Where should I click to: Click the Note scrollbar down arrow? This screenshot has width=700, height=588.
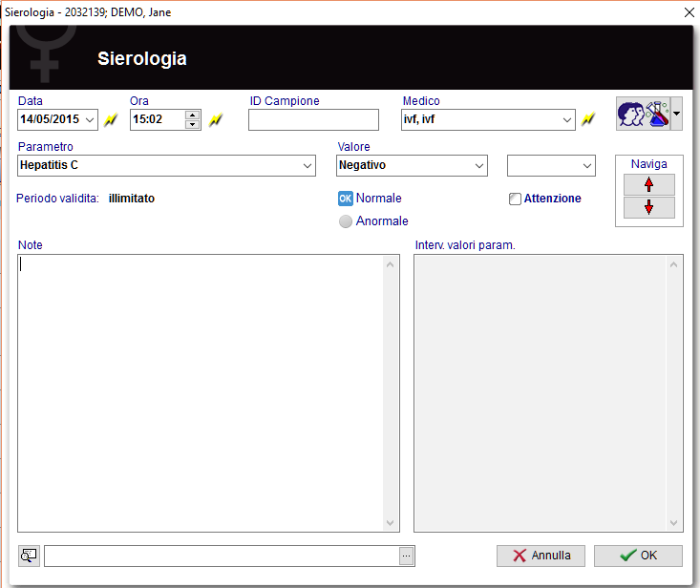[391, 522]
